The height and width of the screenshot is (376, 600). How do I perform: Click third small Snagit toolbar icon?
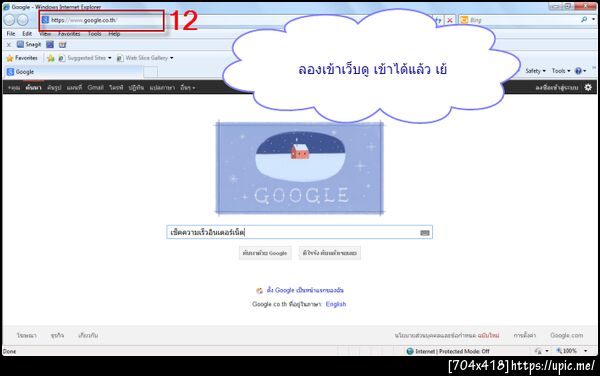pos(62,45)
